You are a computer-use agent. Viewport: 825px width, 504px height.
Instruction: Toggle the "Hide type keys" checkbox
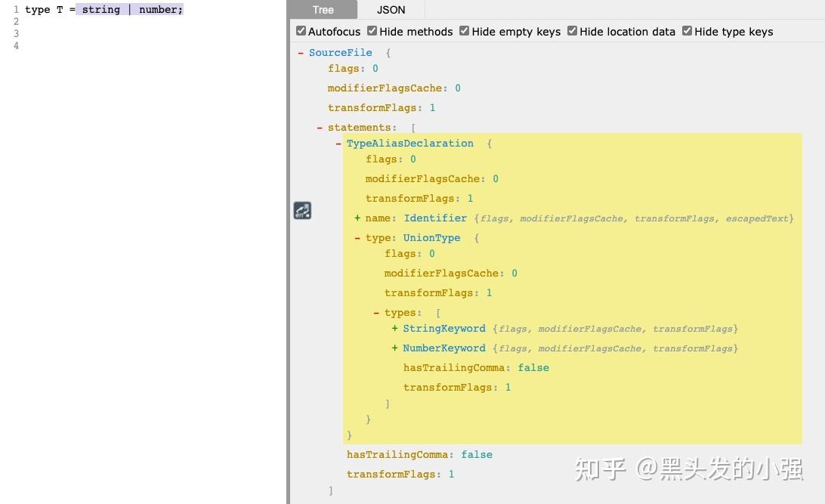pyautogui.click(x=687, y=31)
